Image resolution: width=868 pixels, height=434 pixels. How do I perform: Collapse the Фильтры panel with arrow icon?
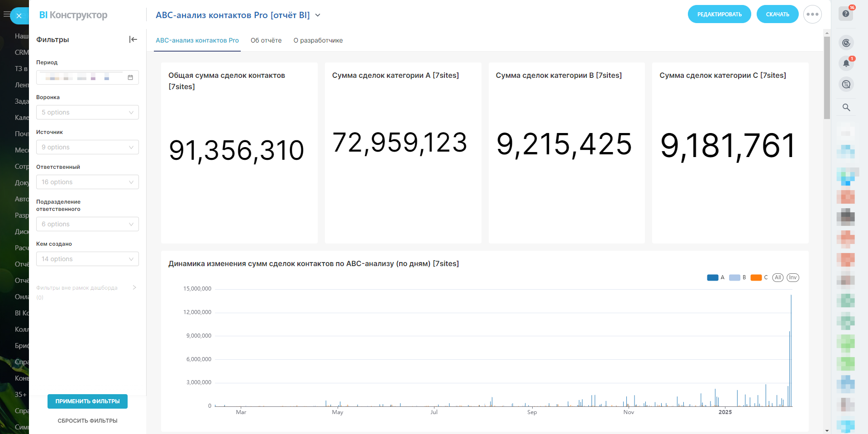pos(133,39)
